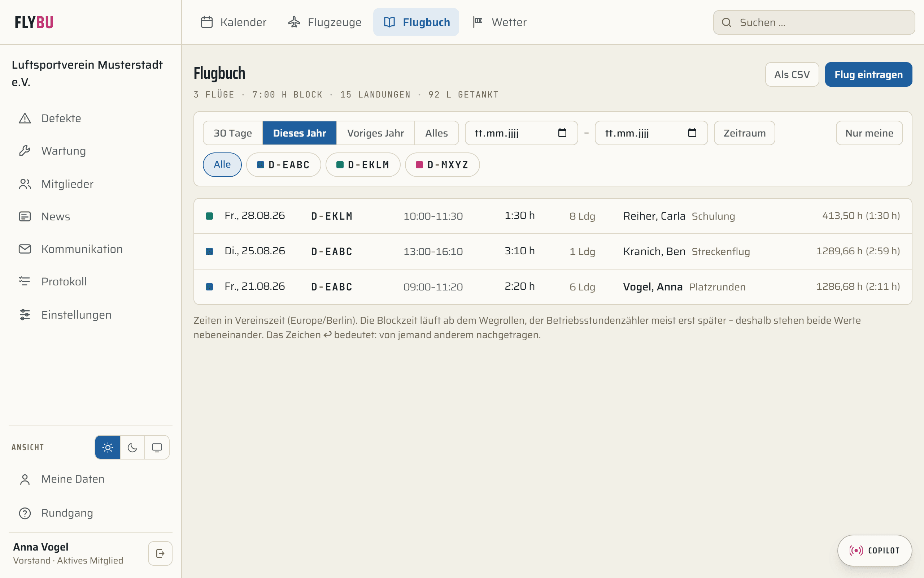Screen dimensions: 924x578
Task: Click the FLYBU logo
Action: pos(34,22)
